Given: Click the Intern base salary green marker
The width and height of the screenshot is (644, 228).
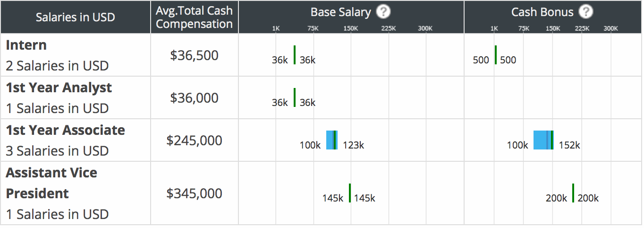Looking at the screenshot, I should point(295,55).
